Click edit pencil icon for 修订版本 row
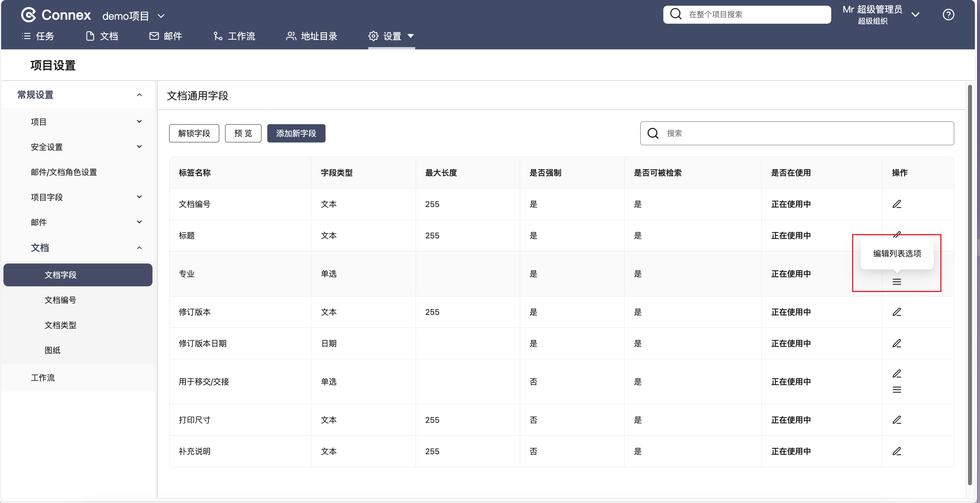The height and width of the screenshot is (503, 980). (x=897, y=312)
